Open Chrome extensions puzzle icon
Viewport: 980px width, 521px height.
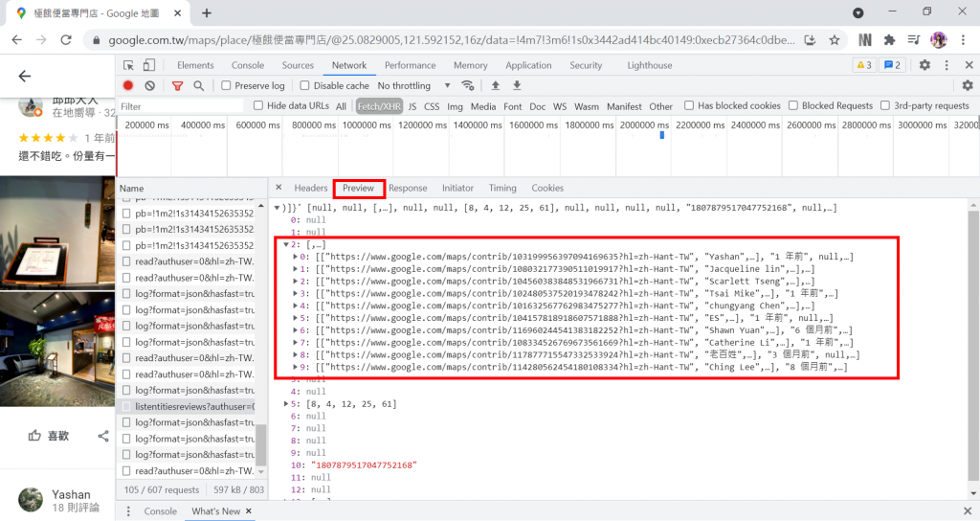[x=889, y=40]
